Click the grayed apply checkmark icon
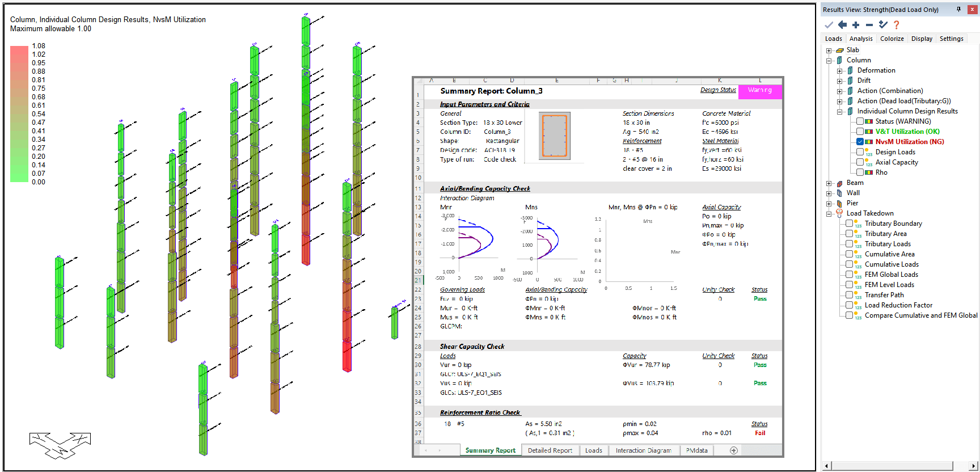 tap(829, 25)
